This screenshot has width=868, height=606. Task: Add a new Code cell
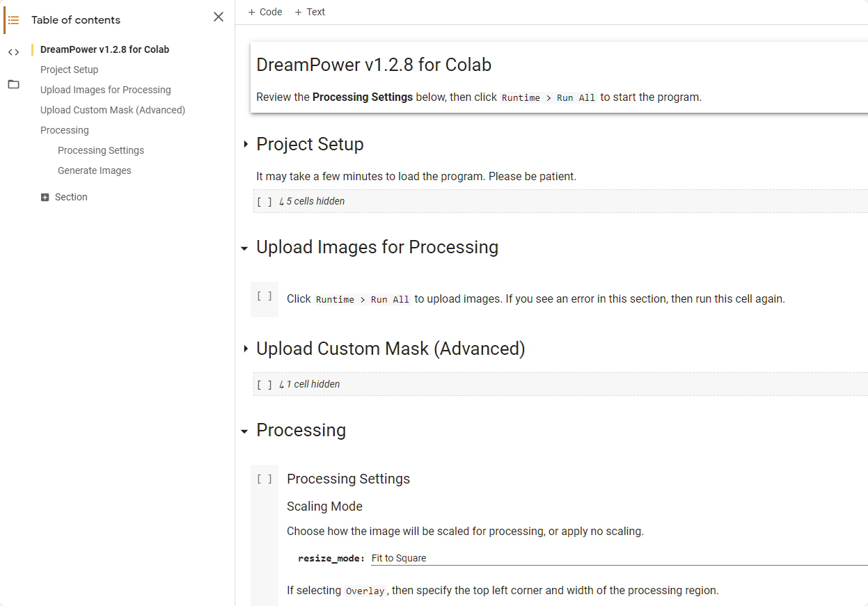(x=265, y=12)
